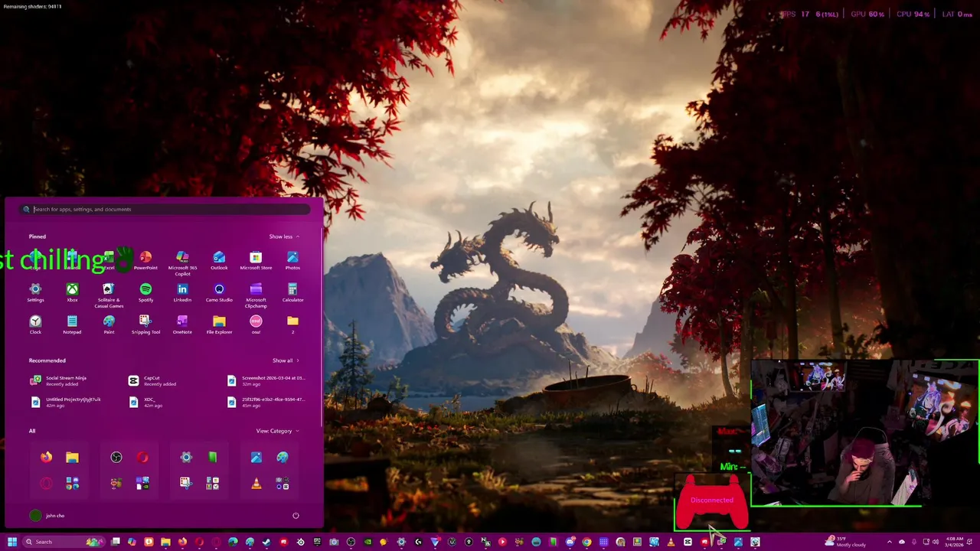Open the pinned Settings app

pos(35,292)
